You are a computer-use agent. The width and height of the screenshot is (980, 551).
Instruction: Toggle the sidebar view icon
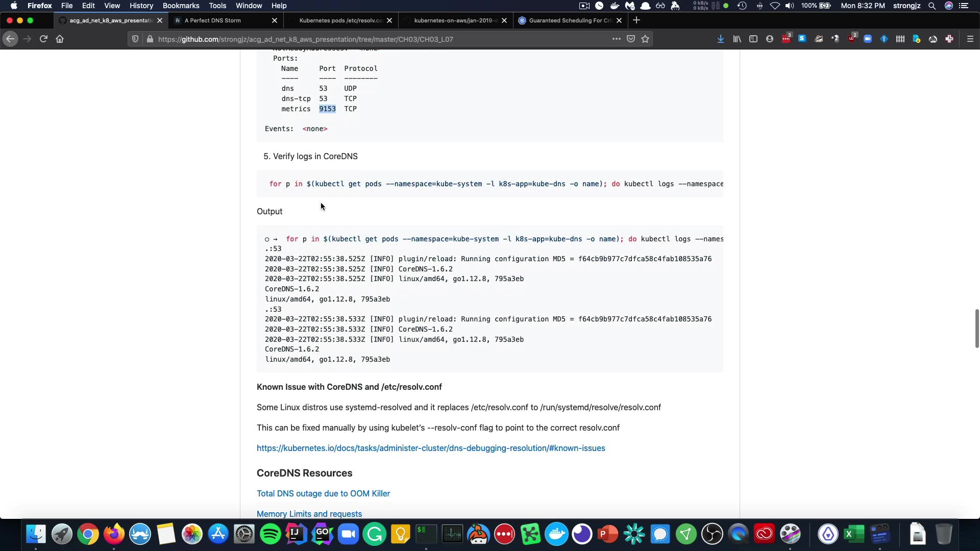pyautogui.click(x=753, y=39)
